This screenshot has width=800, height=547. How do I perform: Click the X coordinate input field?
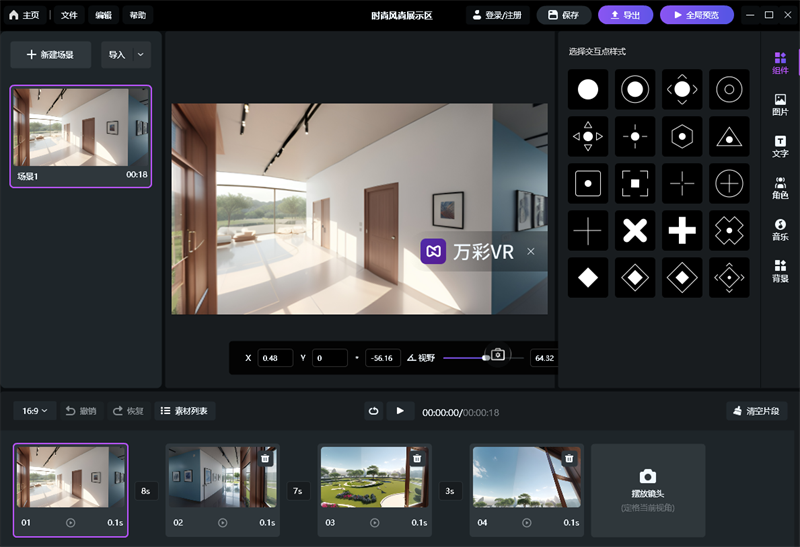point(275,358)
